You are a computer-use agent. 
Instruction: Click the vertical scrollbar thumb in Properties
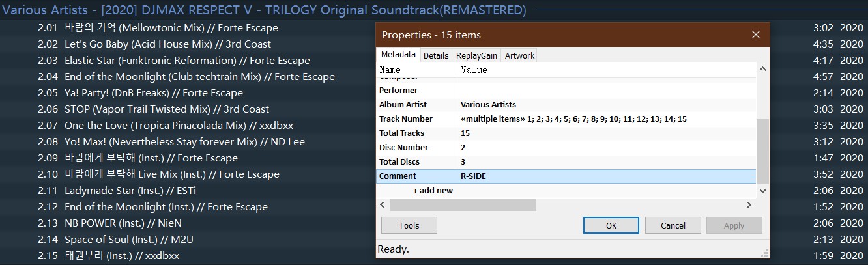(762, 152)
